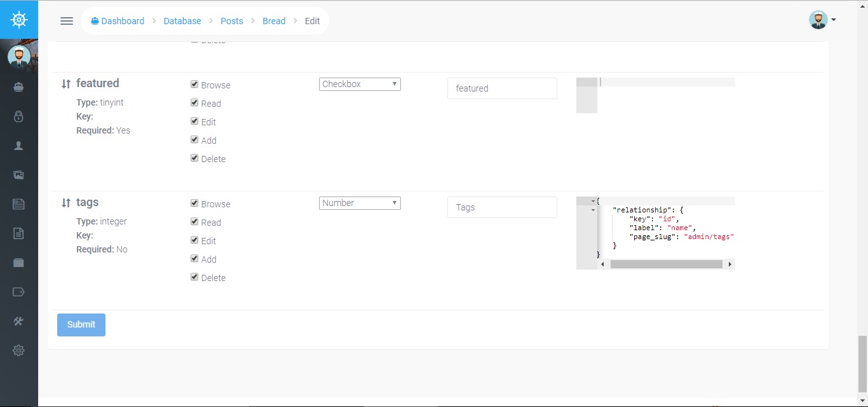
Task: Click "admin/tags" value in JSON
Action: pyautogui.click(x=709, y=237)
